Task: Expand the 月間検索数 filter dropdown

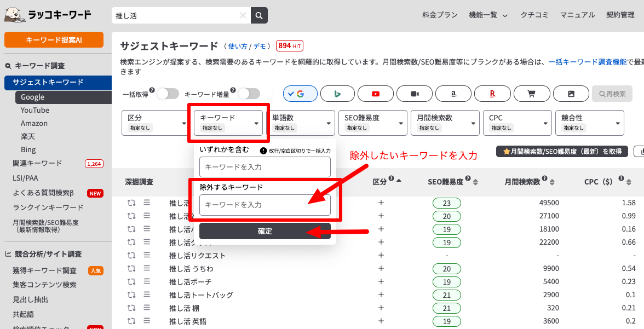Action: tap(445, 123)
